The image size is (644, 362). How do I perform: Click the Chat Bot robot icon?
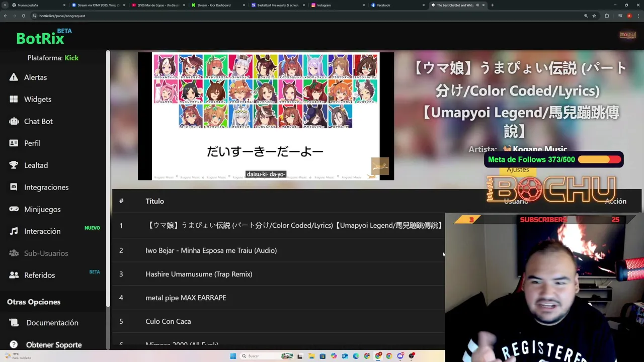14,121
